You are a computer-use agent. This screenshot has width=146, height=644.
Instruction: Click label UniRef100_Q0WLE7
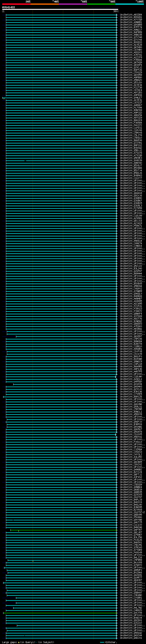pos(131,98)
